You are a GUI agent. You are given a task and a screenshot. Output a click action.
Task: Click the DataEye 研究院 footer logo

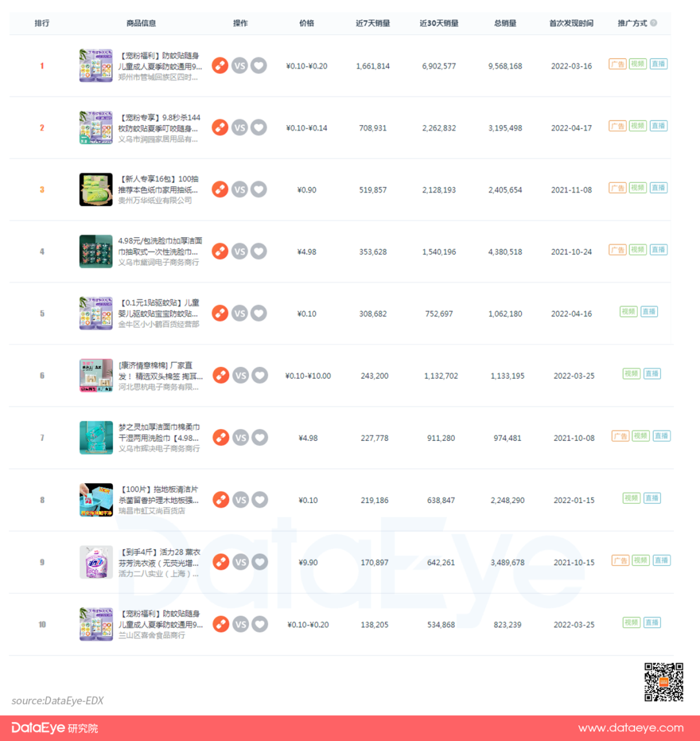tap(55, 728)
